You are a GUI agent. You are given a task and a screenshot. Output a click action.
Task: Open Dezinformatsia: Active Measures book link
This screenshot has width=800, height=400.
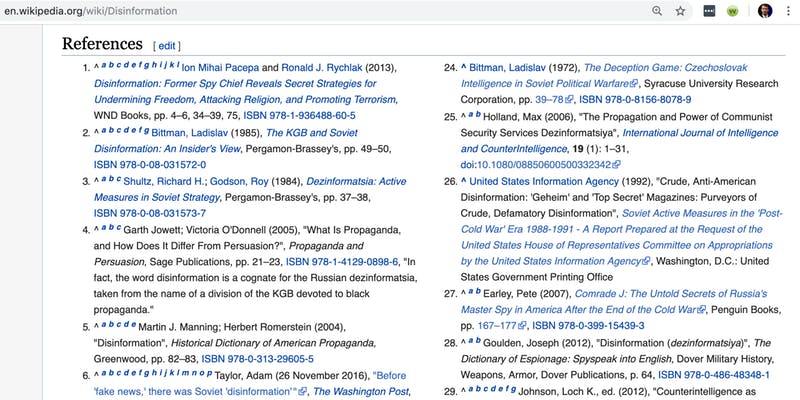(250, 189)
